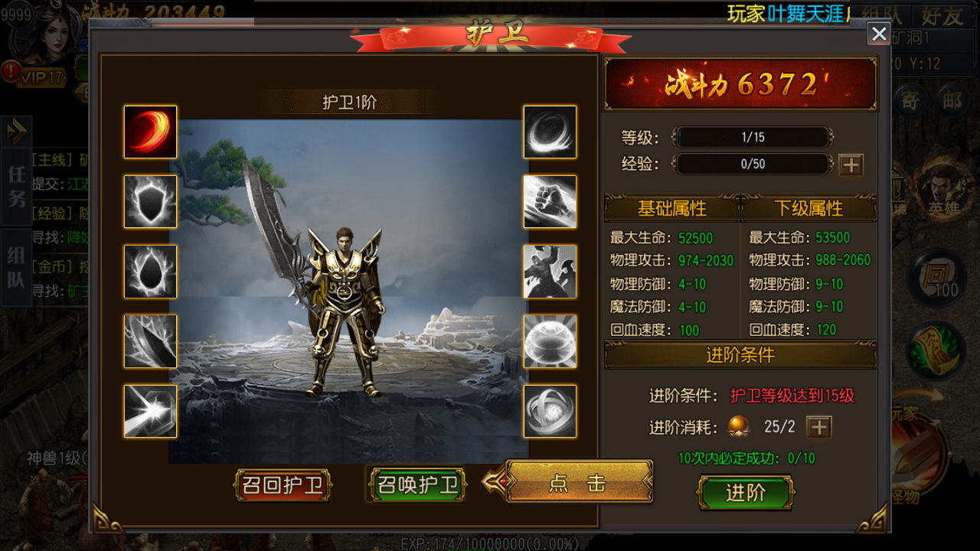The width and height of the screenshot is (980, 551).
Task: Click the guard experience progress bar
Action: [752, 164]
